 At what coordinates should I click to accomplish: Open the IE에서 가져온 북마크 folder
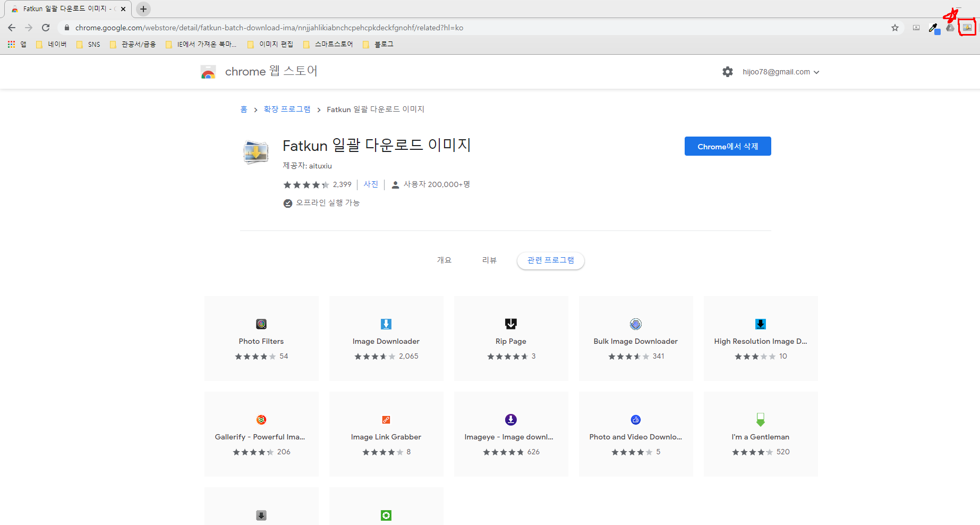point(201,44)
